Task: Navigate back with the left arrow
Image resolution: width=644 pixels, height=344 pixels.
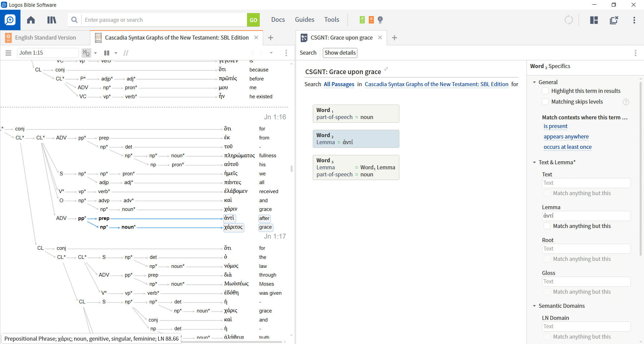Action: pyautogui.click(x=253, y=53)
